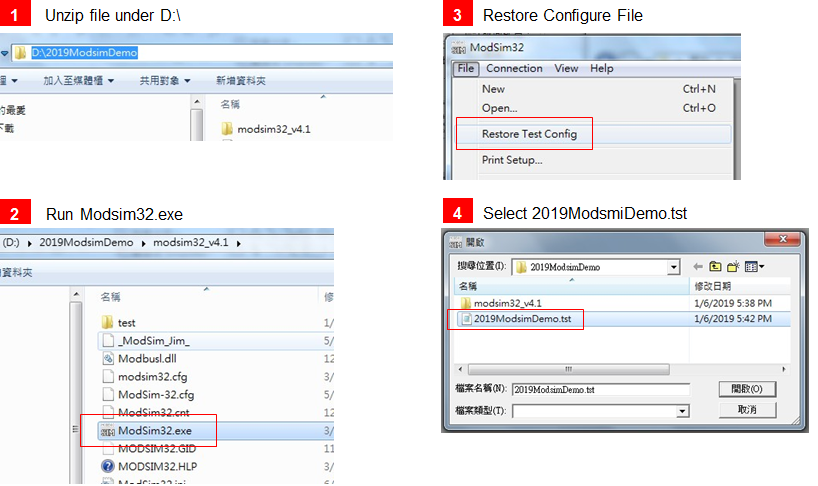
Task: Click the create new folder icon in dialog
Action: (x=733, y=267)
